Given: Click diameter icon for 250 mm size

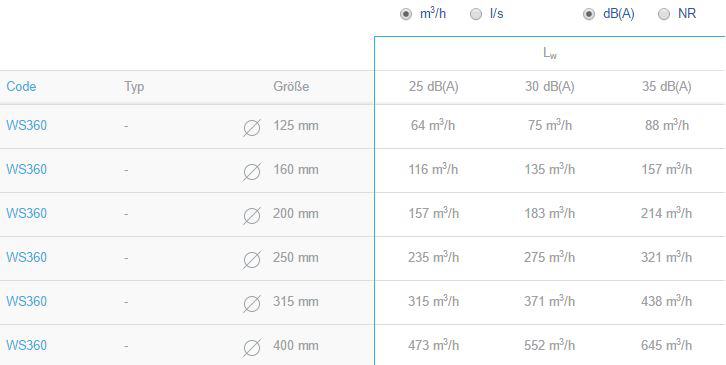Looking at the screenshot, I should (x=252, y=259).
